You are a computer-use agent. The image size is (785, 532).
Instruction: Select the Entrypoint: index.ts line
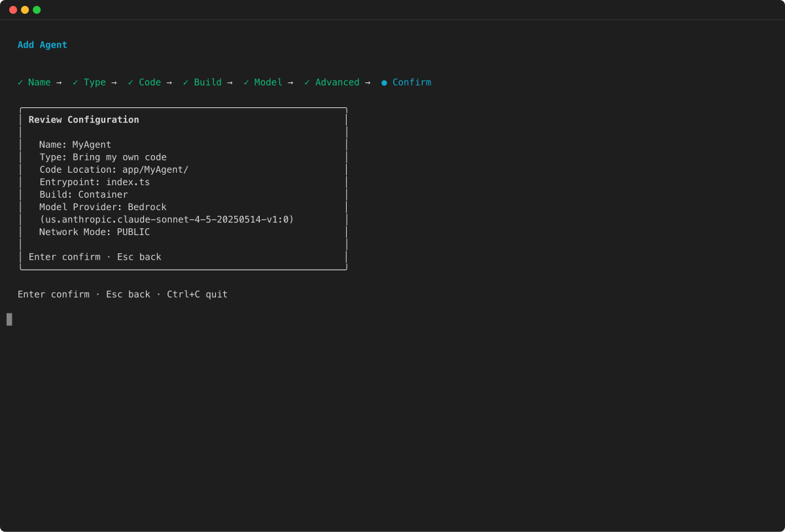tap(94, 182)
